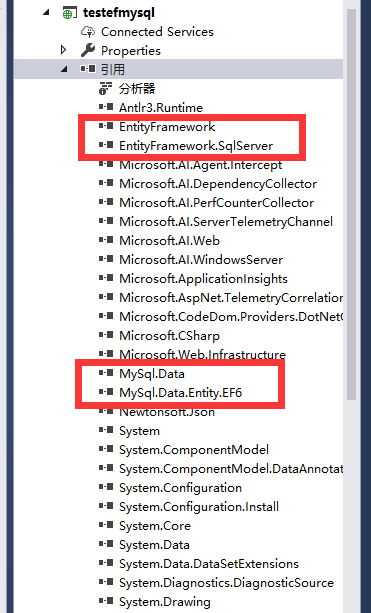
Task: Select the testefmysql project name
Action: (119, 13)
